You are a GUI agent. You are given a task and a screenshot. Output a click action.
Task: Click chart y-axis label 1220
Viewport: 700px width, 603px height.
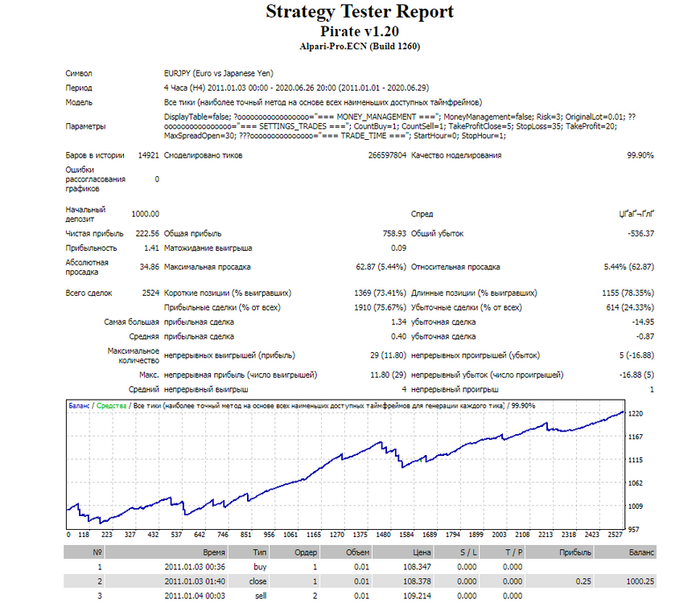pos(636,414)
